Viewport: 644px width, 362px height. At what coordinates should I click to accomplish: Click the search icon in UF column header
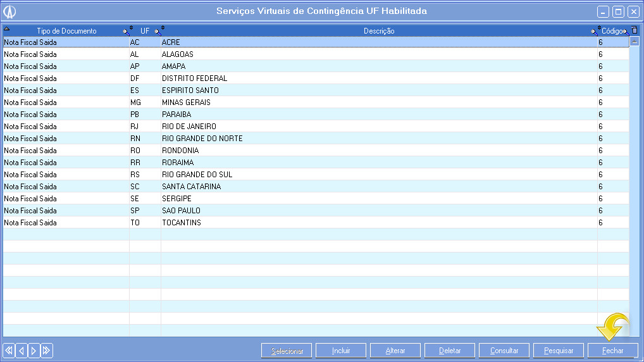click(x=158, y=30)
